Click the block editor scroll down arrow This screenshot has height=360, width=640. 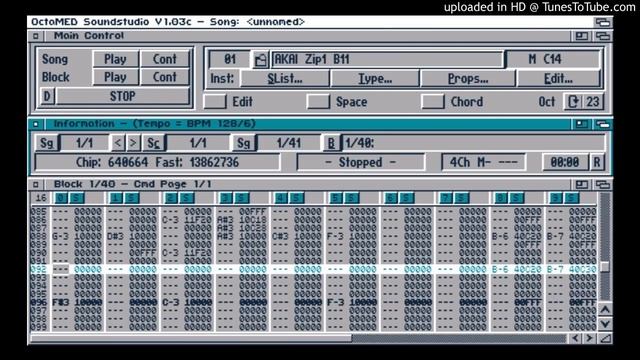(605, 324)
